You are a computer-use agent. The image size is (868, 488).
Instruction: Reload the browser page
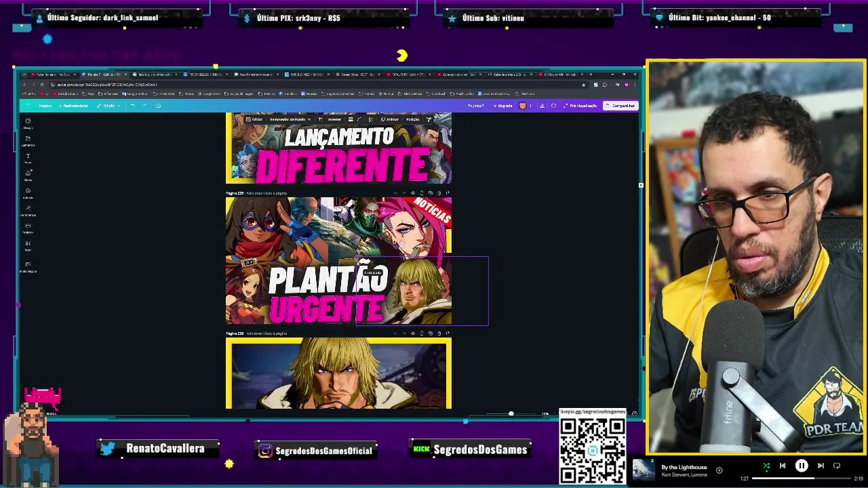(x=42, y=85)
